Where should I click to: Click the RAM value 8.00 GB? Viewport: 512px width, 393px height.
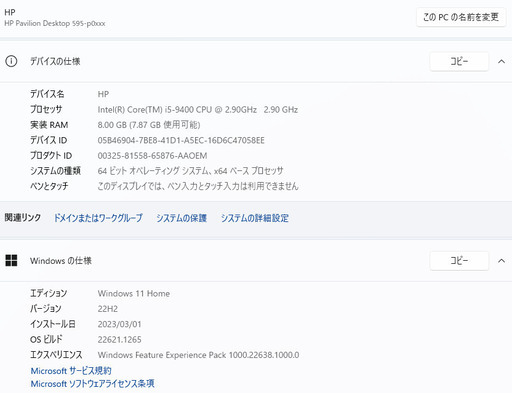click(149, 125)
